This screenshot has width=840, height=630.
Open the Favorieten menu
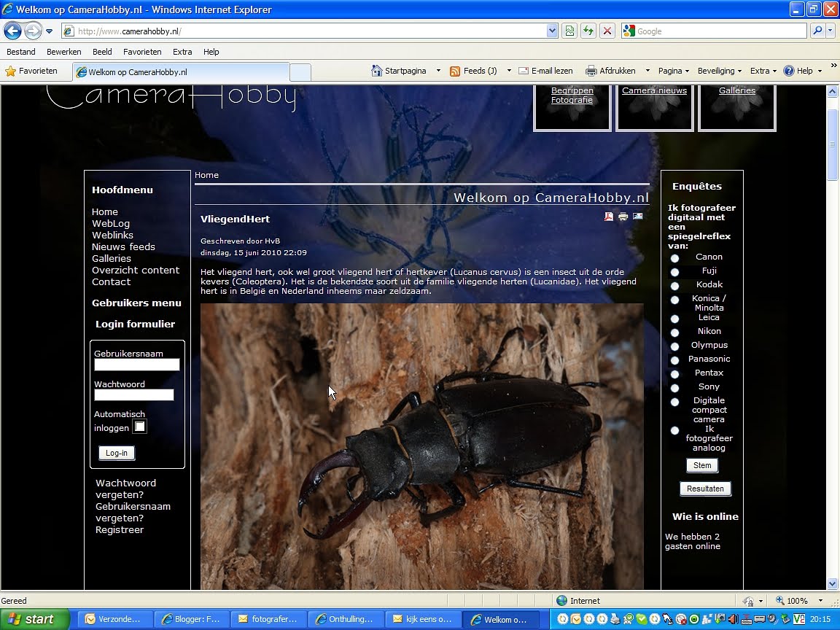point(142,52)
